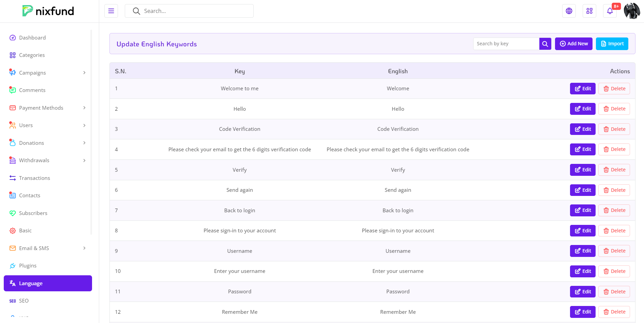Expand the Campaigns submenu chevron
Image resolution: width=644 pixels, height=323 pixels.
(84, 73)
